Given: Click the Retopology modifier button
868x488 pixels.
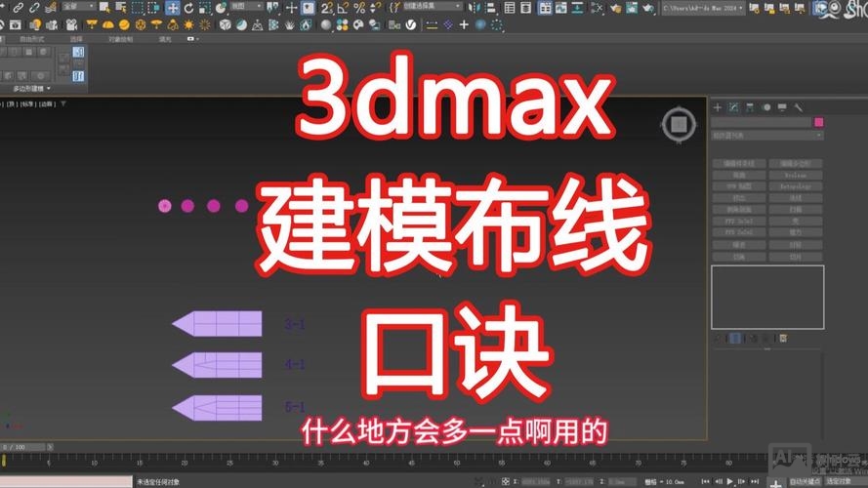Looking at the screenshot, I should (796, 187).
